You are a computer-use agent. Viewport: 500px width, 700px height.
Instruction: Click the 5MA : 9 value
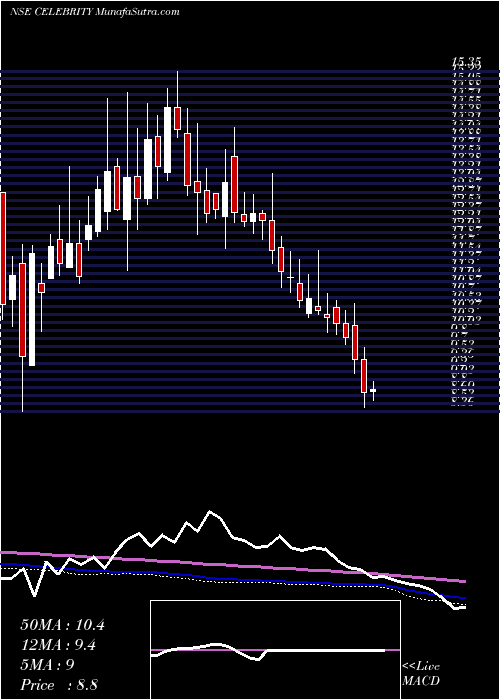tap(47, 665)
